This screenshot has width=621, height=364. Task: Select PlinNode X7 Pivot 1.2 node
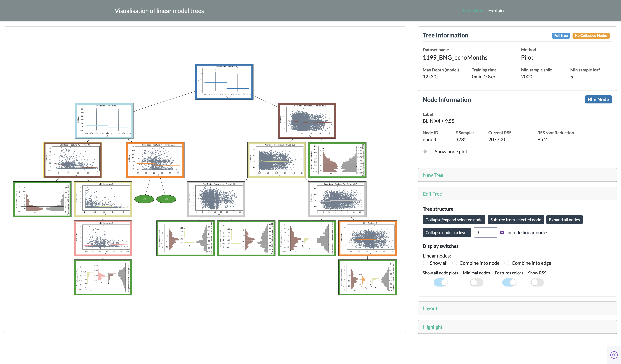tap(277, 160)
